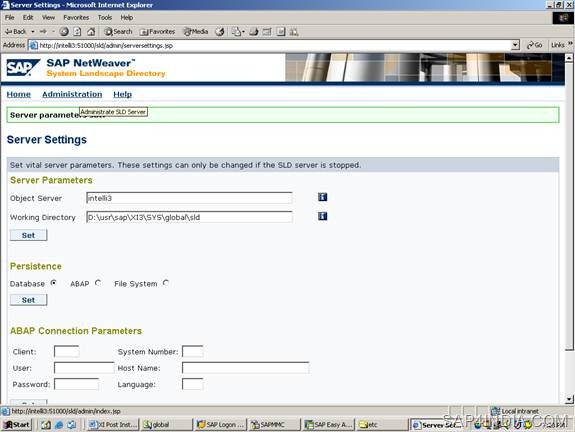
Task: Open the File menu
Action: [x=10, y=18]
